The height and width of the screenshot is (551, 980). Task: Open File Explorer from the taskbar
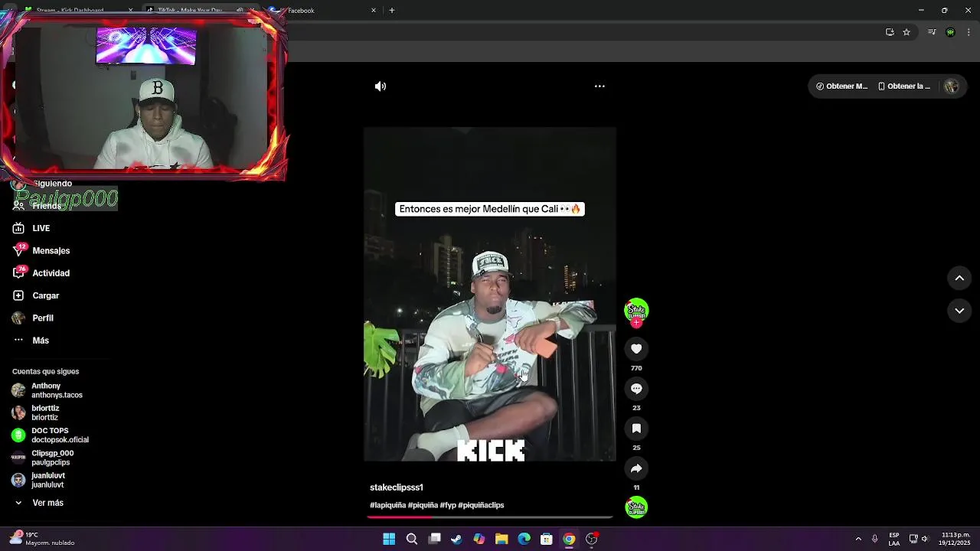501,539
